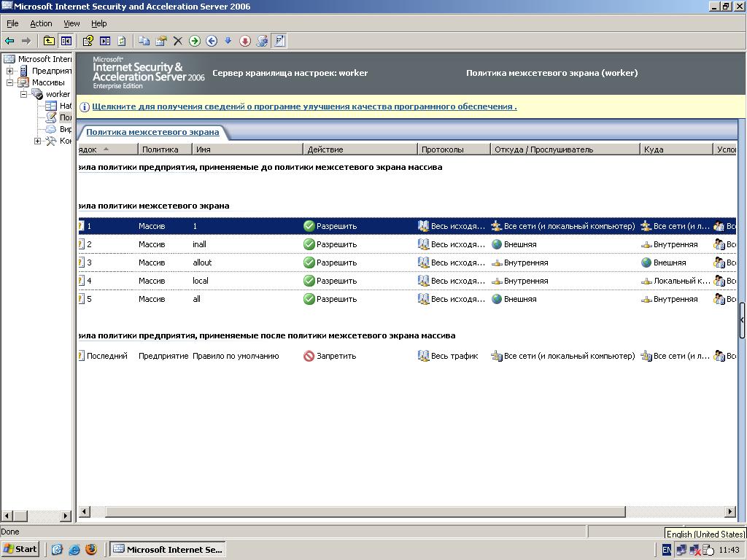
Task: Click the rules list horizontal scrollbar left arrow
Action: point(85,511)
